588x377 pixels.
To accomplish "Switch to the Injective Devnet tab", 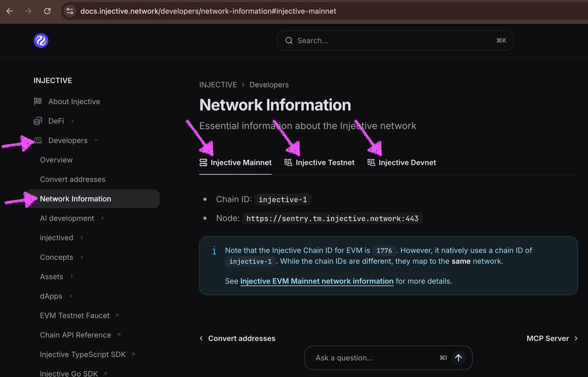I will pyautogui.click(x=402, y=162).
